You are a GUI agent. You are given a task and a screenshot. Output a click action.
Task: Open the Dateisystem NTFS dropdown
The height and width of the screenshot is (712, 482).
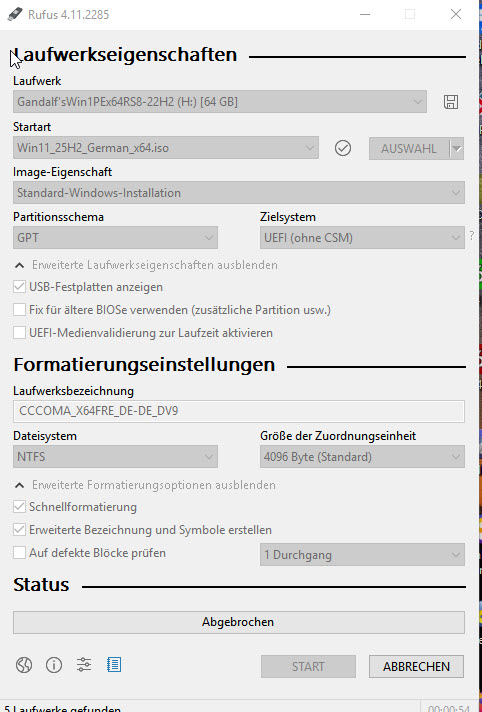(115, 457)
